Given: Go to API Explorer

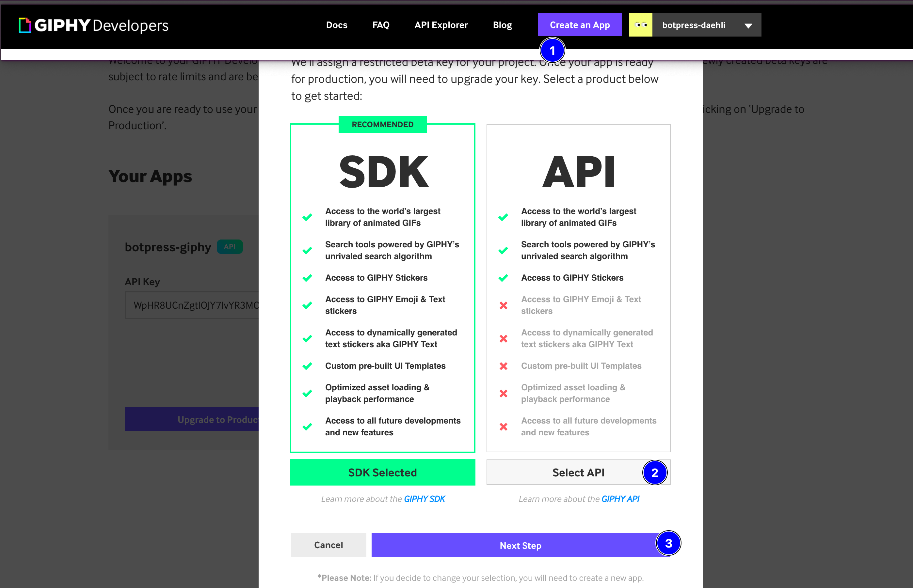Looking at the screenshot, I should [x=441, y=25].
